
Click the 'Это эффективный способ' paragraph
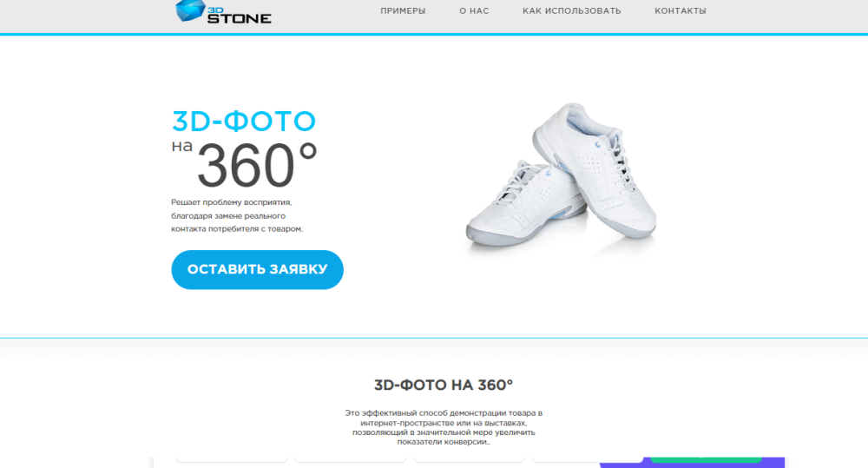coord(444,426)
